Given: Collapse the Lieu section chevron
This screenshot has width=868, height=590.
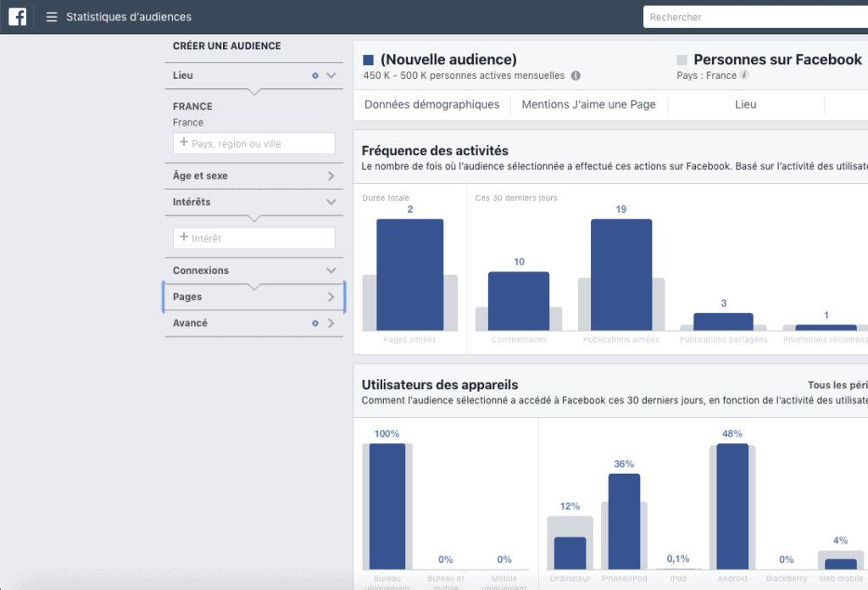Looking at the screenshot, I should click(x=331, y=75).
